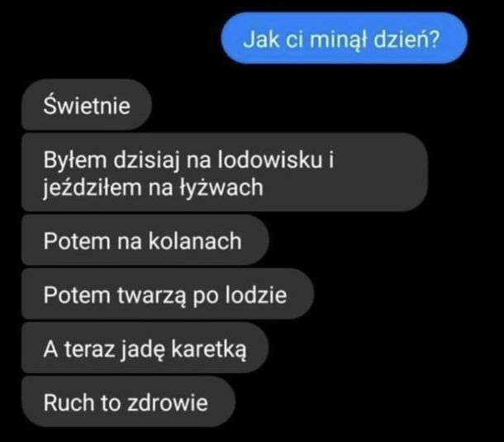Image resolution: width=504 pixels, height=442 pixels.
Task: Click the blue "Jak ci minął dzień?" bubble
Action: 344,38
